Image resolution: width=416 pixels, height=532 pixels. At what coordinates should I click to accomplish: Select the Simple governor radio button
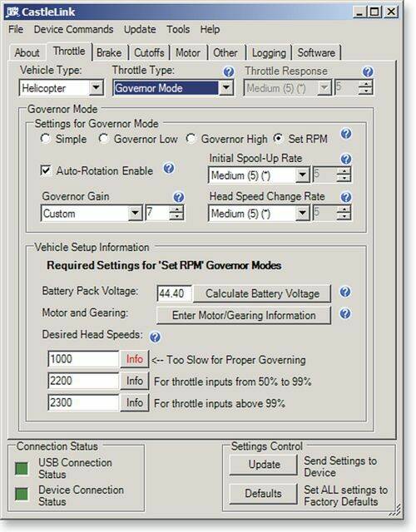pos(45,139)
